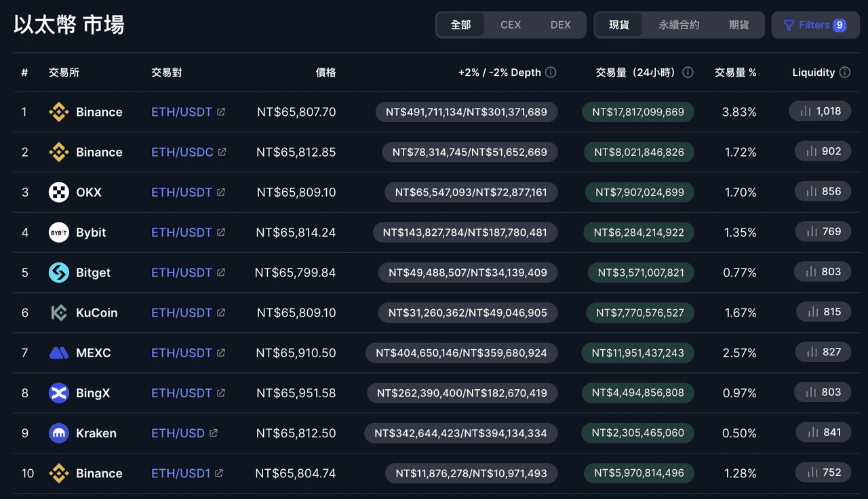Click info icon next to 交易量（24小時）header

(x=688, y=73)
